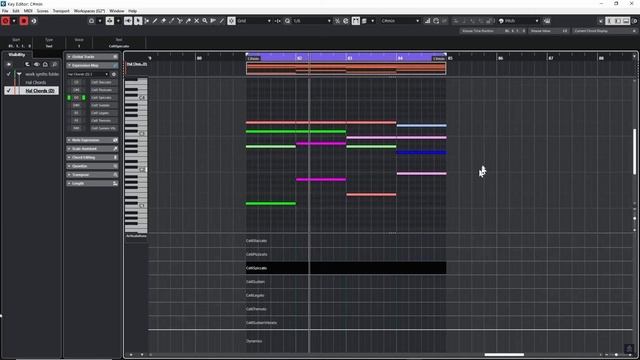Click the eye icon in Visibility header
640x360 pixels.
tap(37, 64)
